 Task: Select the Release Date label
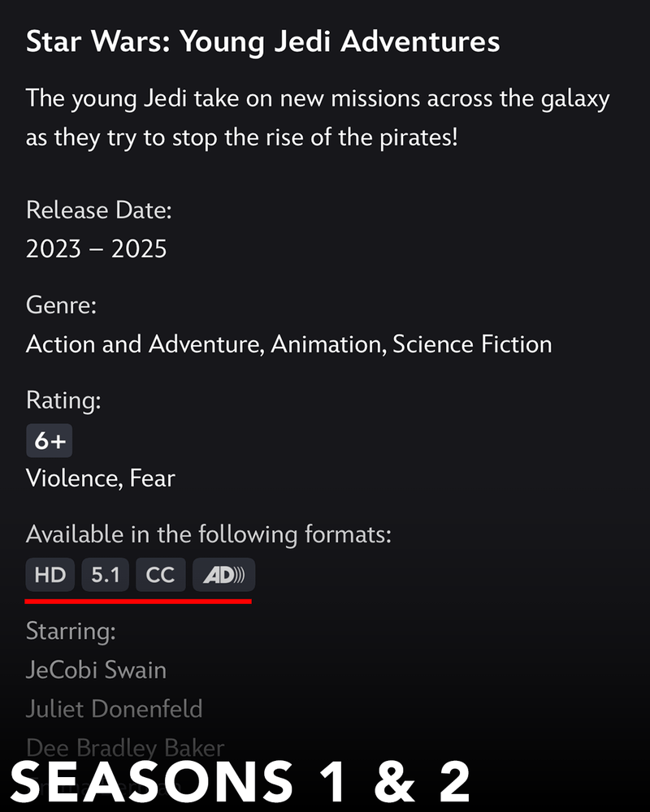(99, 210)
